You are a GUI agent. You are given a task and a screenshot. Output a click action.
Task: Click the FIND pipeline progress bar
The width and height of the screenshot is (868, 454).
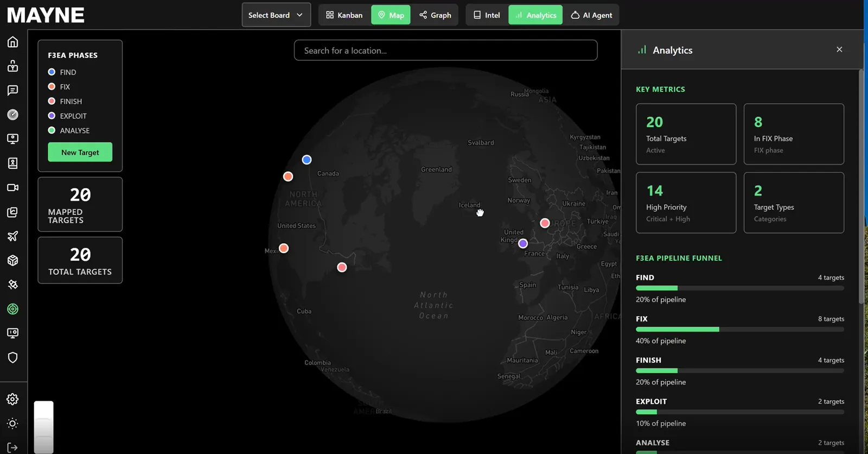(x=740, y=288)
